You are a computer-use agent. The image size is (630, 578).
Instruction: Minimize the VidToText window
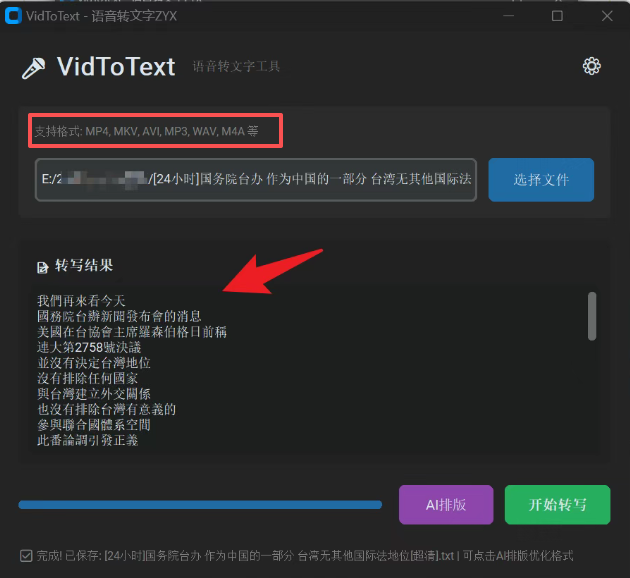511,15
